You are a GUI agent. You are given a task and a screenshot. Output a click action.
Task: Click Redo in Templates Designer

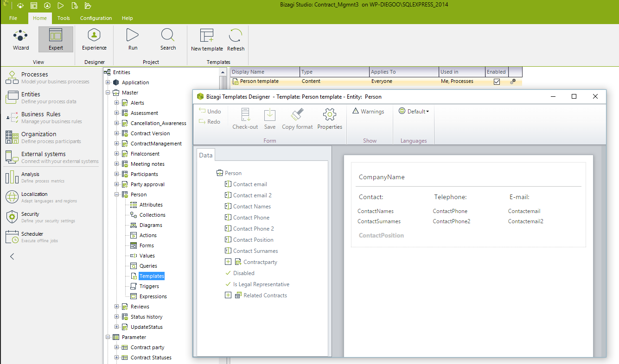(x=210, y=121)
